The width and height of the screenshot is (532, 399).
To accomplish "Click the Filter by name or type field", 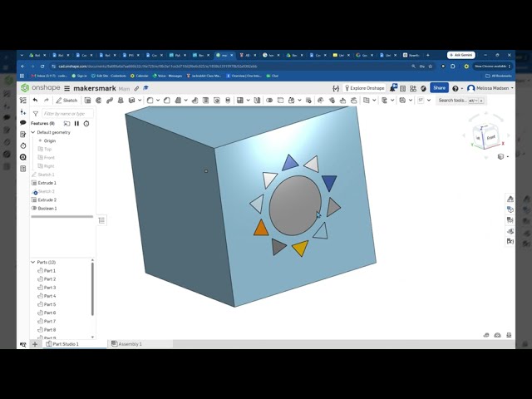I will point(67,114).
